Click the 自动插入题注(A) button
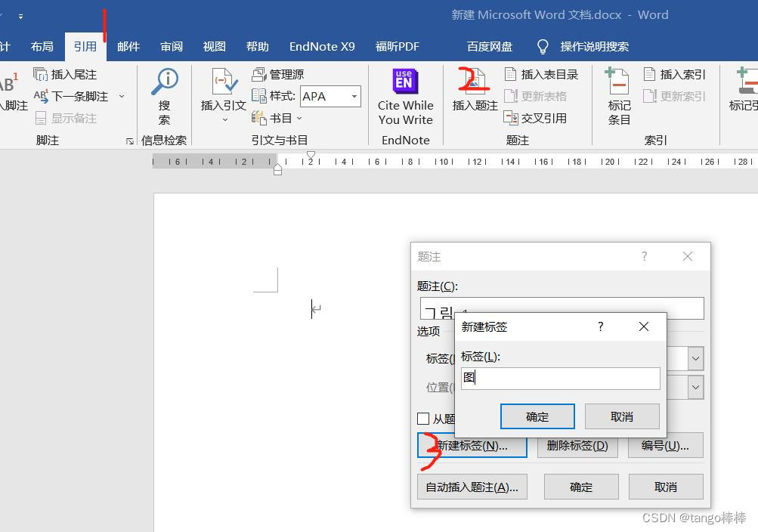Viewport: 758px width, 532px height. (472, 487)
